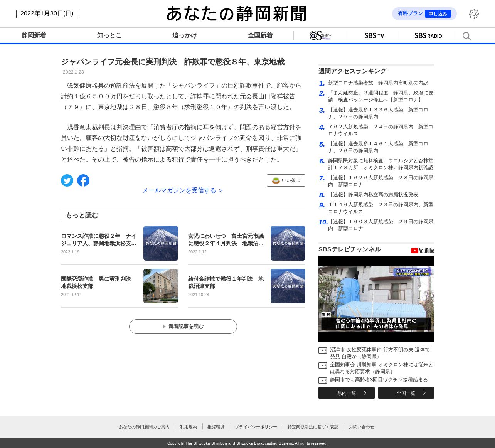
Task: Click the いい茶 like button
Action: coord(286,180)
